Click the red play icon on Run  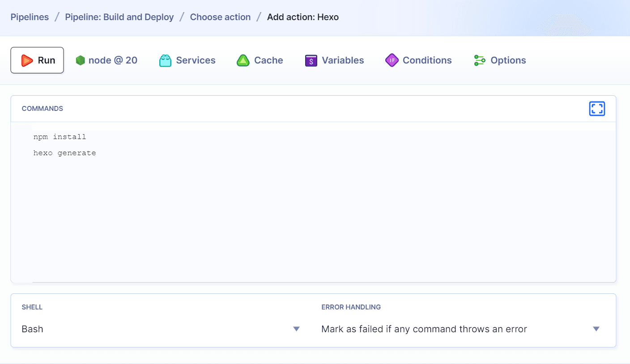coord(27,60)
